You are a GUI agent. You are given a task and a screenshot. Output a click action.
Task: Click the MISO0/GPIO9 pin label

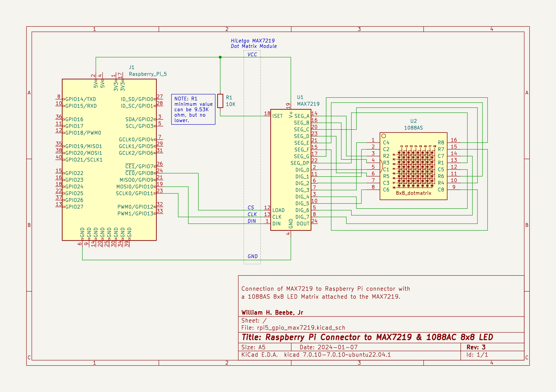click(136, 180)
